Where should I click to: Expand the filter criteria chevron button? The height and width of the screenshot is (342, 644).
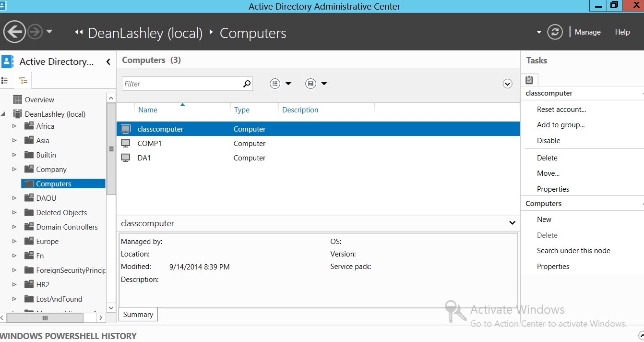pyautogui.click(x=507, y=84)
